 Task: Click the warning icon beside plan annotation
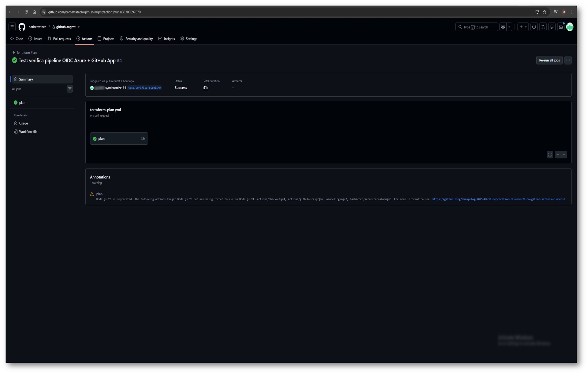coord(92,194)
